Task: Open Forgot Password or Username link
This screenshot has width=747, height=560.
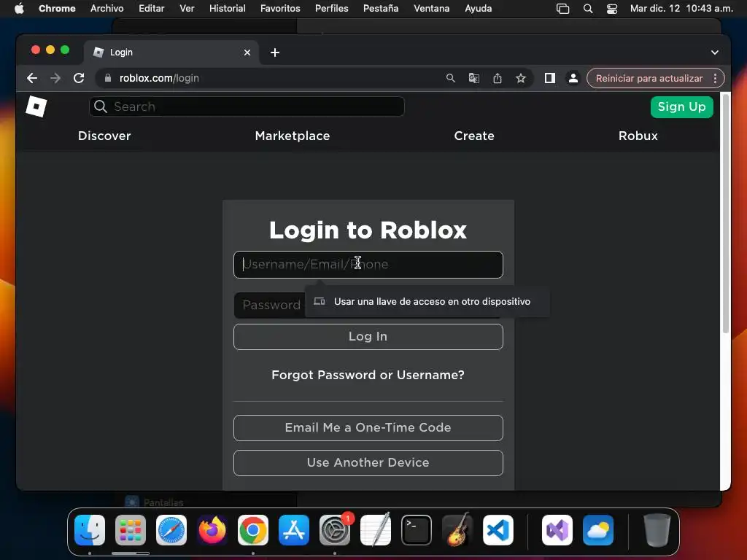Action: pyautogui.click(x=368, y=376)
